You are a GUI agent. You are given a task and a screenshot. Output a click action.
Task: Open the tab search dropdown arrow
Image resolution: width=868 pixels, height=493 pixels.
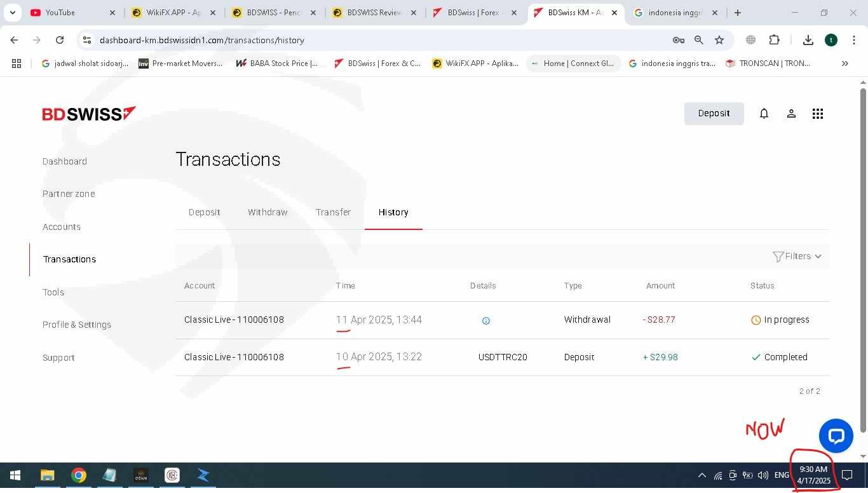coord(12,13)
